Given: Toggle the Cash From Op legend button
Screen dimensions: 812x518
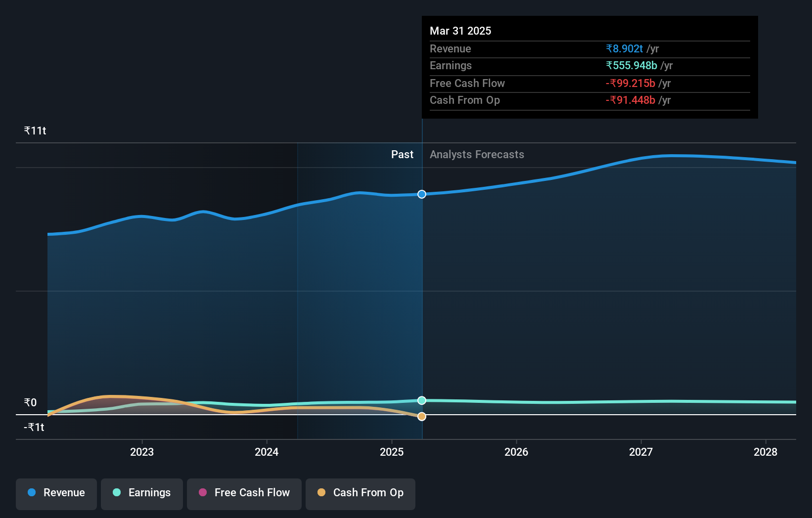Looking at the screenshot, I should pyautogui.click(x=361, y=494).
